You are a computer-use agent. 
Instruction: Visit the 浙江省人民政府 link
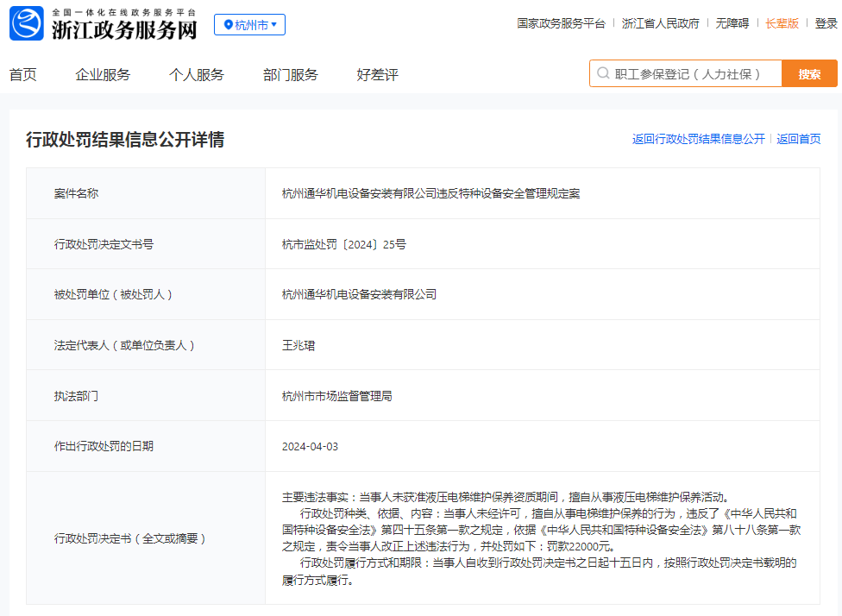[661, 24]
